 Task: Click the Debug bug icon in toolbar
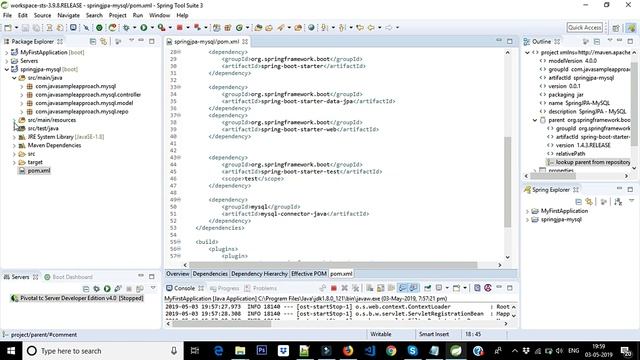(126, 28)
